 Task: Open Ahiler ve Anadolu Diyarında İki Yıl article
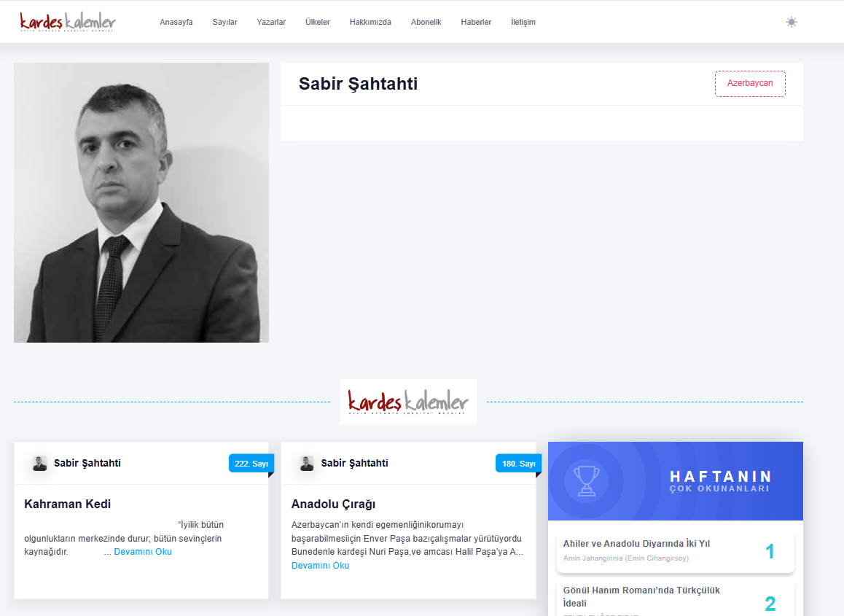[x=636, y=544]
